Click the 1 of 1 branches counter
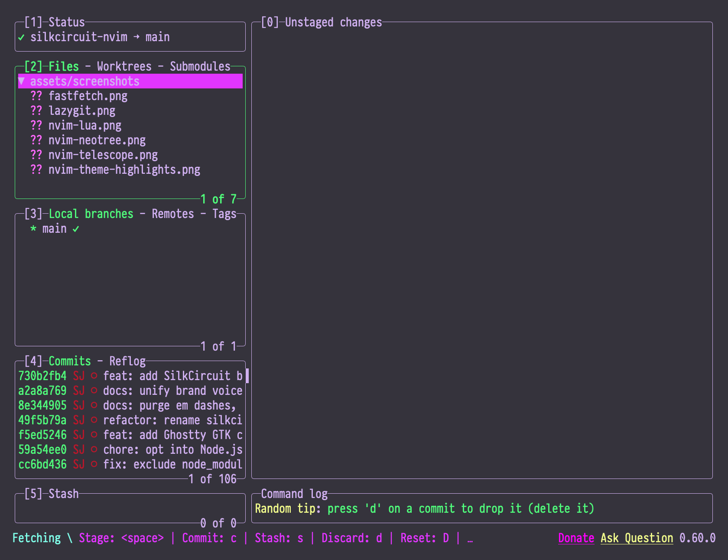This screenshot has height=560, width=728. tap(218, 346)
